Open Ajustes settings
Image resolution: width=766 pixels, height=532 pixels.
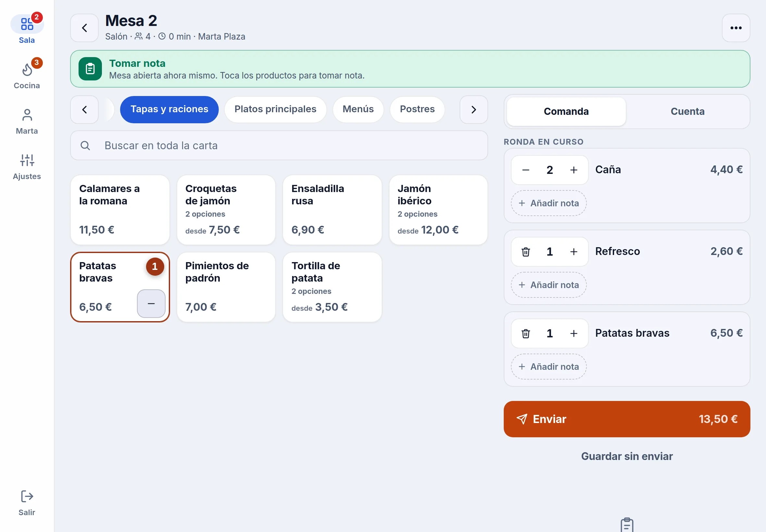point(27,167)
